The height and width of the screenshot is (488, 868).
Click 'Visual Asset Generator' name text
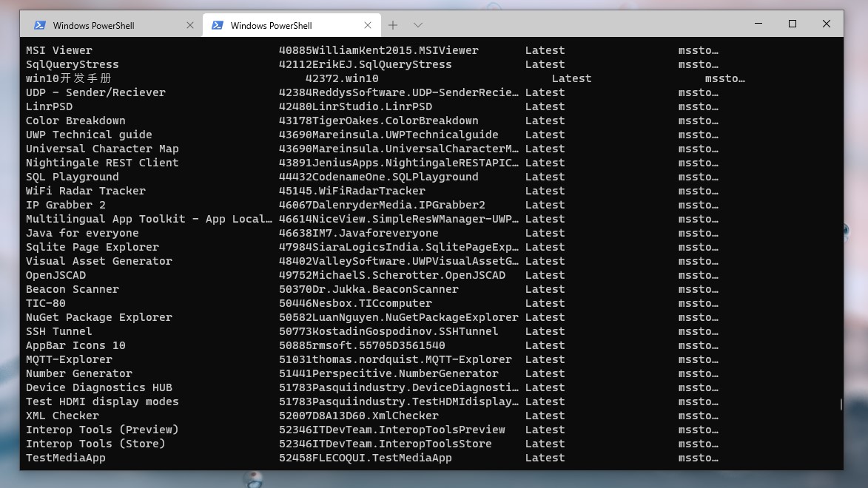98,261
